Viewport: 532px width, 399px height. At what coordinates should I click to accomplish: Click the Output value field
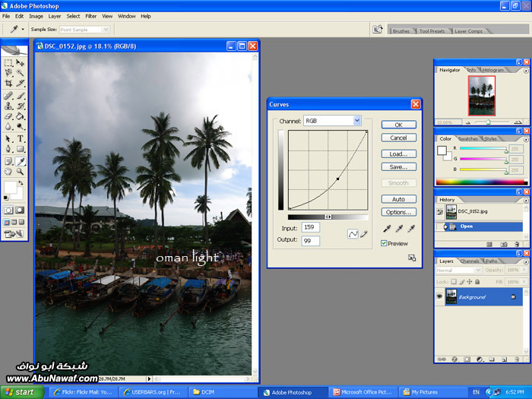coord(310,240)
